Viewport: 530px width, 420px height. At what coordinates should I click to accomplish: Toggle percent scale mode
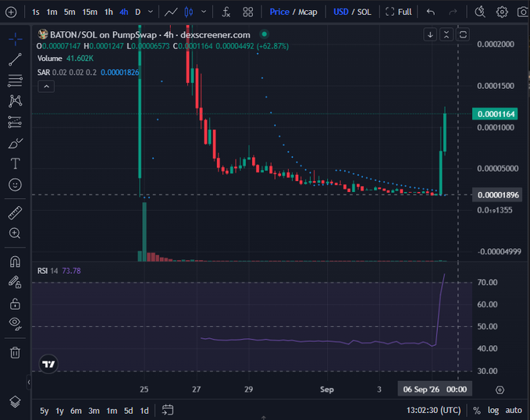pos(477,411)
